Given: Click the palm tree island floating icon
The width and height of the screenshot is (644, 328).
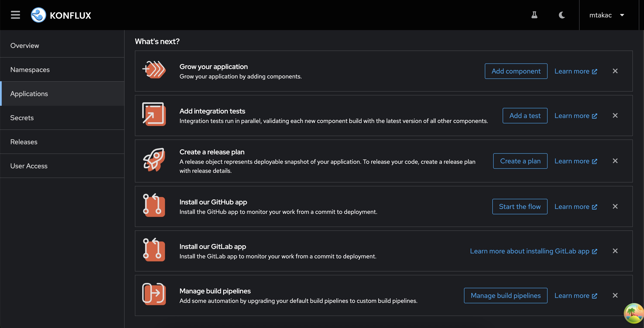Looking at the screenshot, I should click(x=633, y=313).
